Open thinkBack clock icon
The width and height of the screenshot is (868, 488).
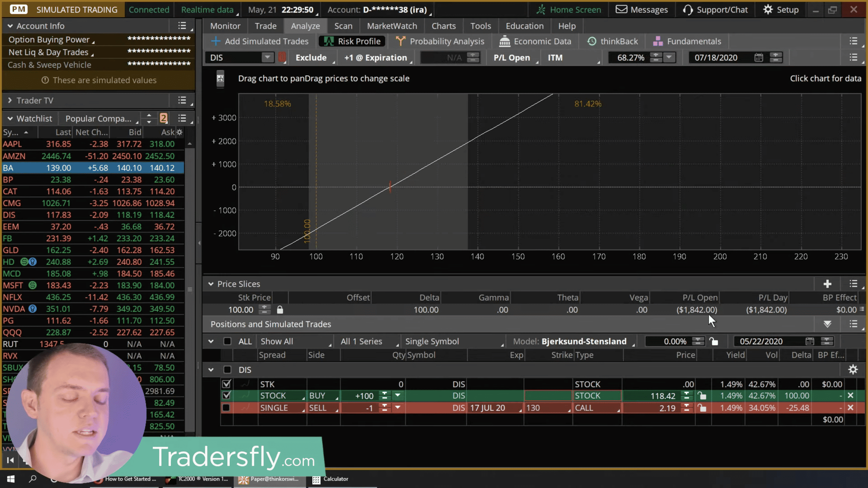coord(592,42)
